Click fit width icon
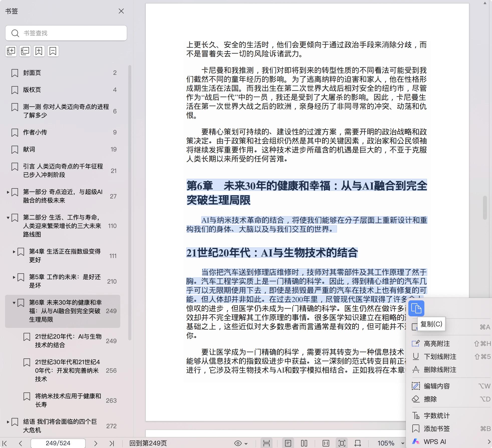 tap(358, 443)
